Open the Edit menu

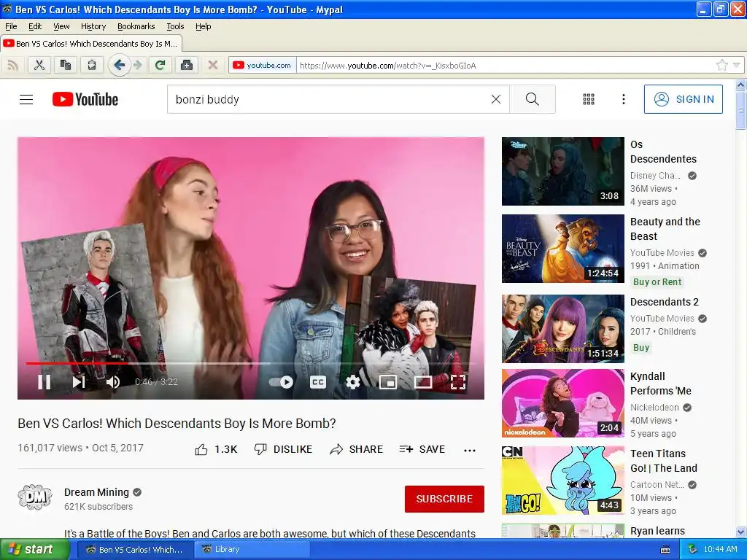(x=35, y=26)
